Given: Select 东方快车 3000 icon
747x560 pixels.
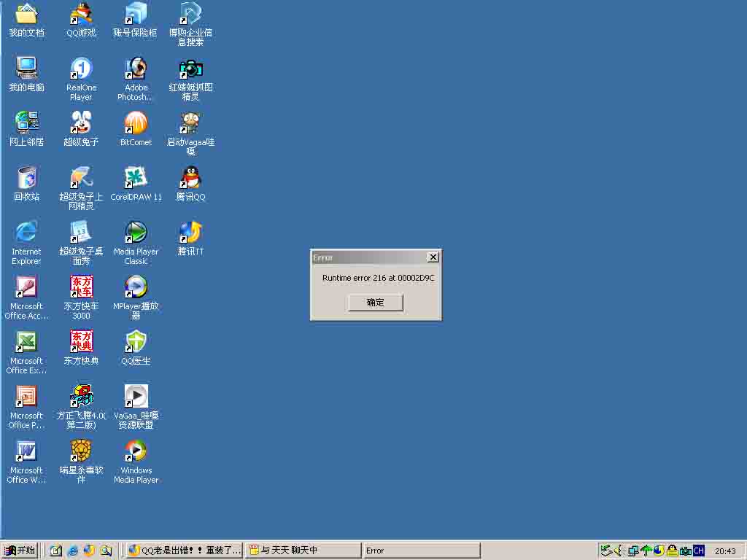Looking at the screenshot, I should 82,287.
